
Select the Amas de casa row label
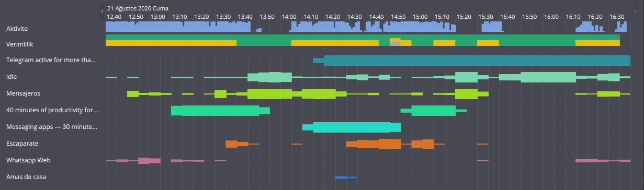point(26,177)
